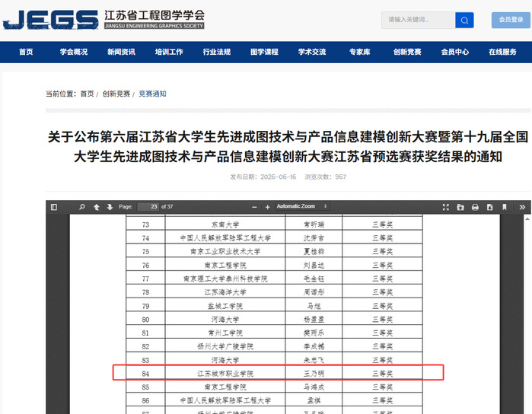Toggle the PDF viewer sidebar
The image size is (532, 414).
click(54, 207)
